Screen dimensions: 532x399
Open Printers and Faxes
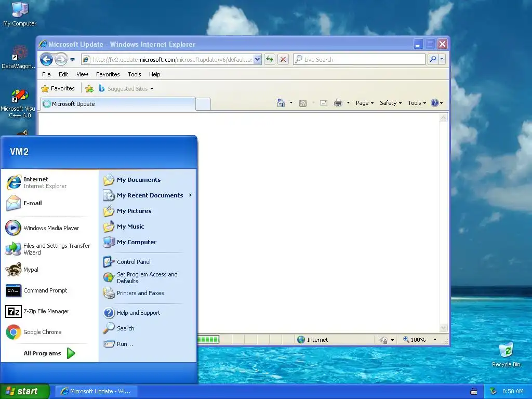tap(148, 293)
